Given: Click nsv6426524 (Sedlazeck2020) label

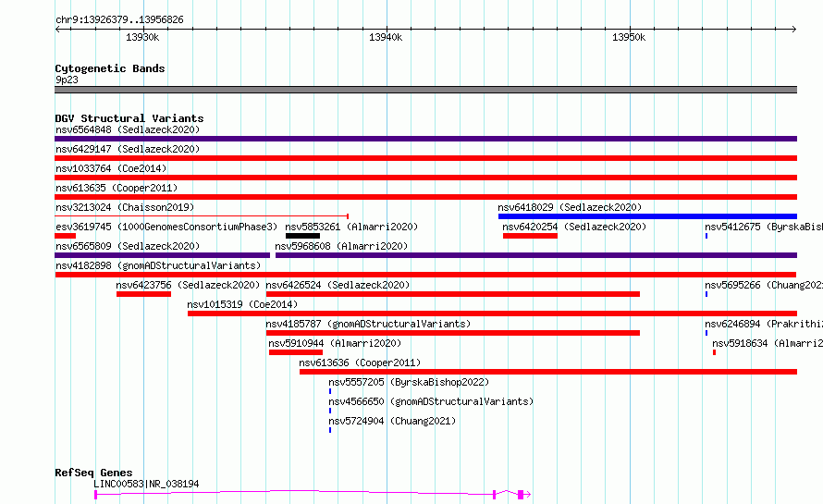Looking at the screenshot, I should pos(338,285).
